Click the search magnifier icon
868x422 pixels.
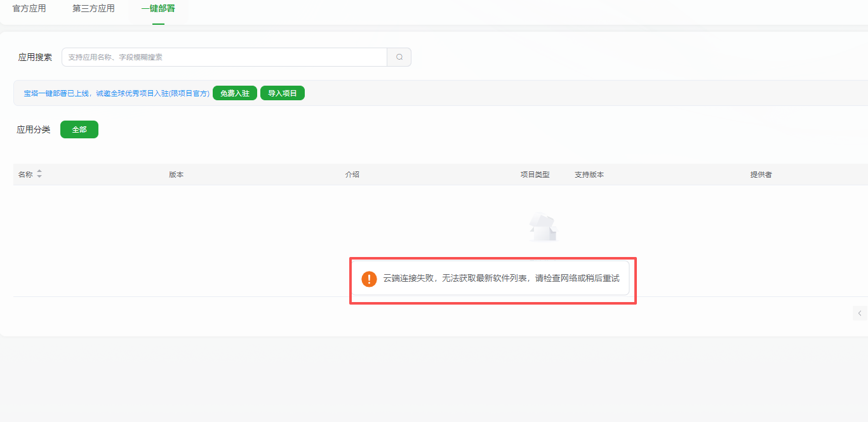point(399,56)
